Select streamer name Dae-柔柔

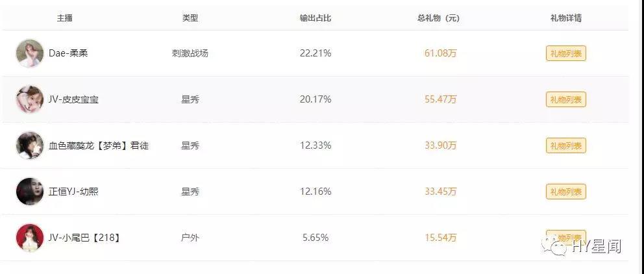tap(68, 53)
